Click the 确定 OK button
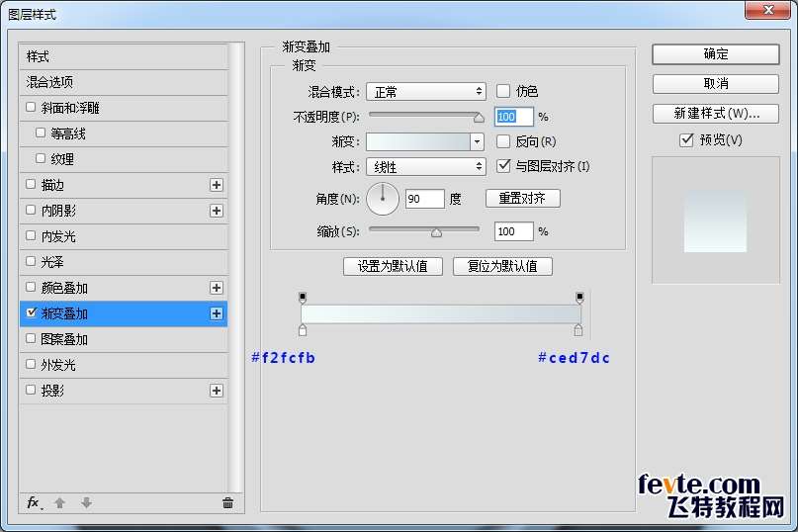Viewport: 798px width, 532px height. tap(716, 54)
